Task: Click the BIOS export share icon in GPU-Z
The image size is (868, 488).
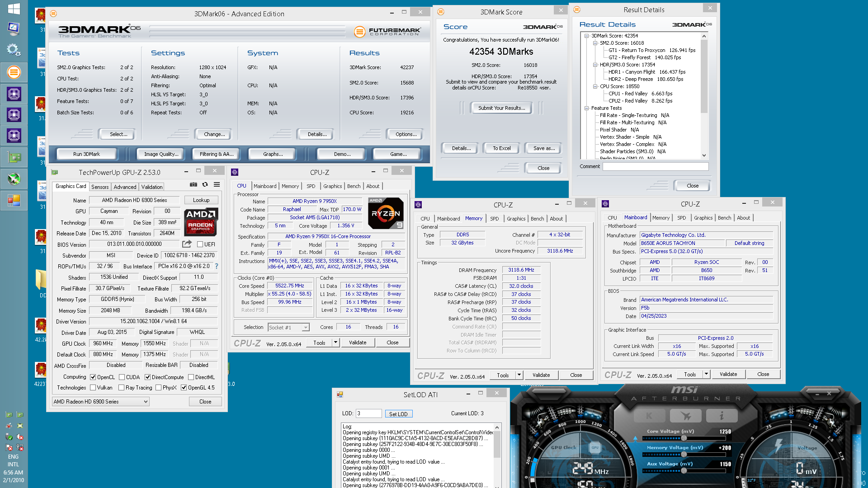Action: click(x=187, y=244)
